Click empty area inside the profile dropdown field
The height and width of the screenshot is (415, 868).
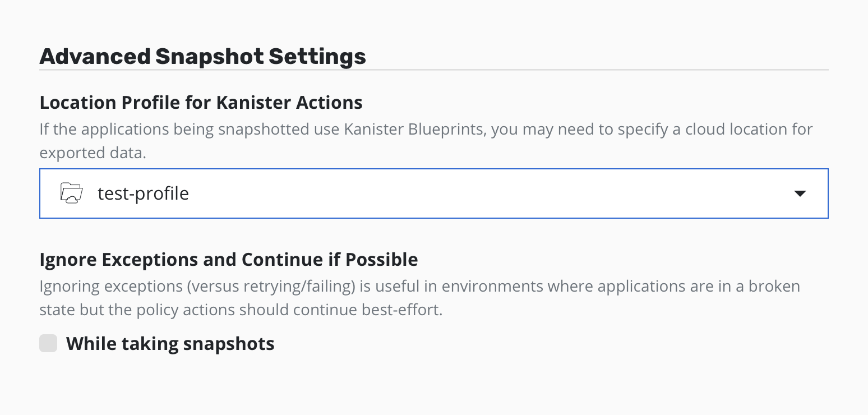tap(477, 193)
